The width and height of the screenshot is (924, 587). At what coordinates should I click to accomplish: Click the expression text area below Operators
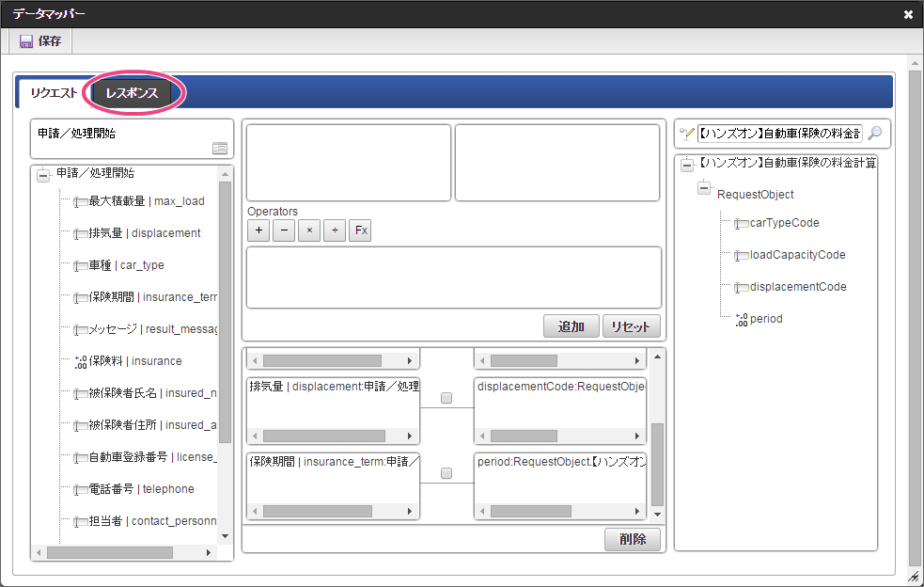(x=454, y=278)
